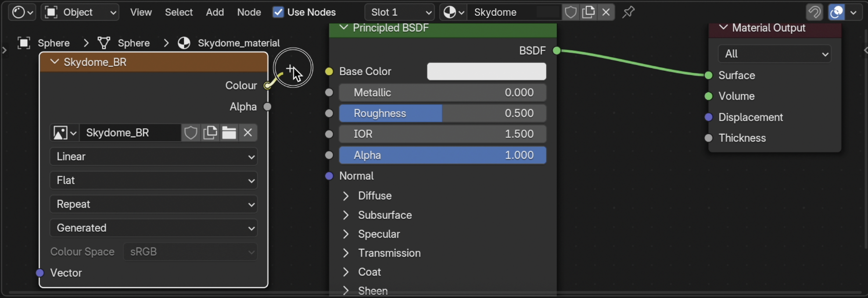
Task: Open the Slot 1 dropdown
Action: [x=399, y=12]
